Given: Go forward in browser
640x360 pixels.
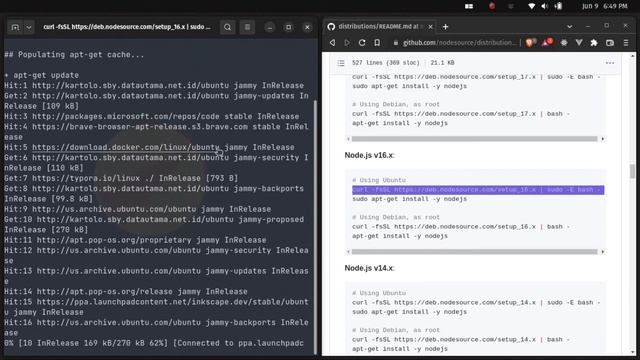Looking at the screenshot, I should tap(347, 42).
